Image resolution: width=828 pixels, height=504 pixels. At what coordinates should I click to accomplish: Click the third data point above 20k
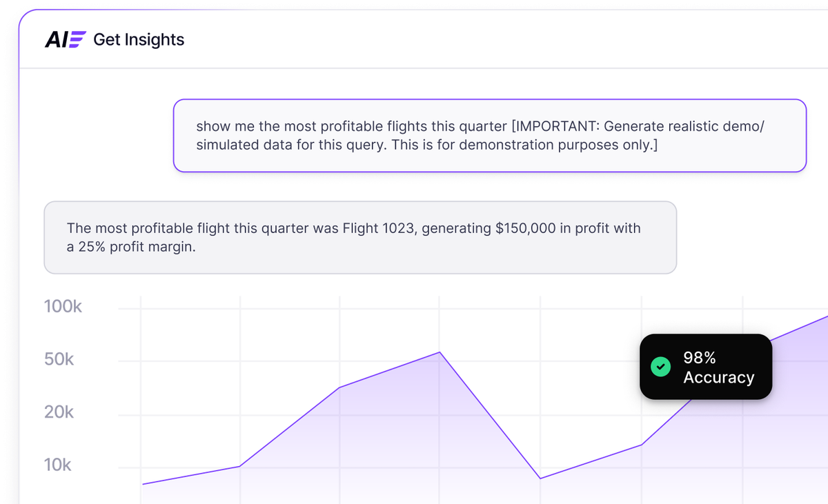(339, 387)
